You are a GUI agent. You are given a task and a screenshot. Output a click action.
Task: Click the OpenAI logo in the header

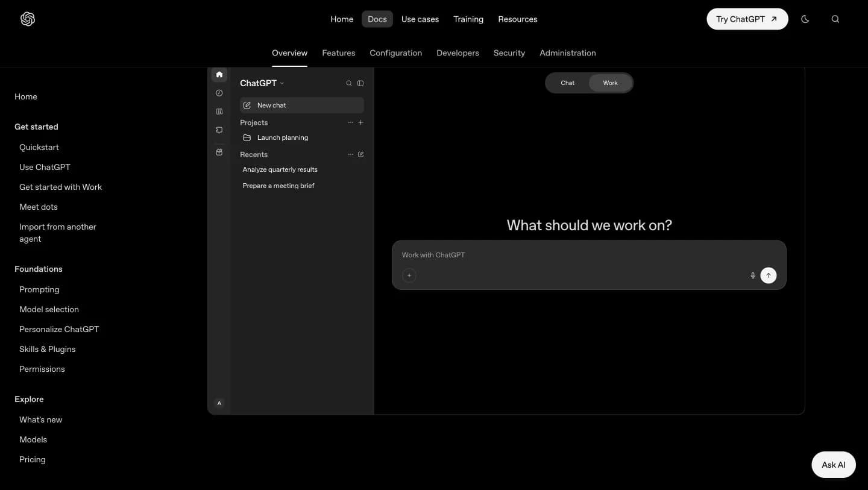(28, 19)
